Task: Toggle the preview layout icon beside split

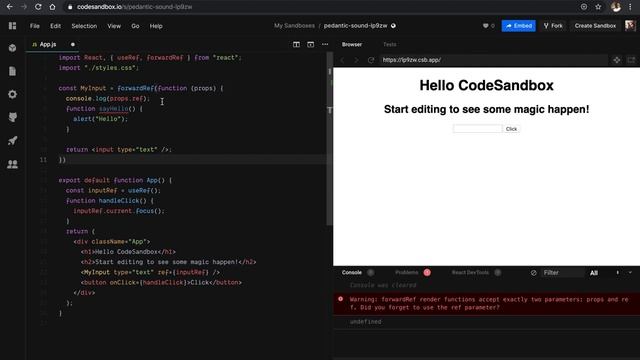Action: 311,44
